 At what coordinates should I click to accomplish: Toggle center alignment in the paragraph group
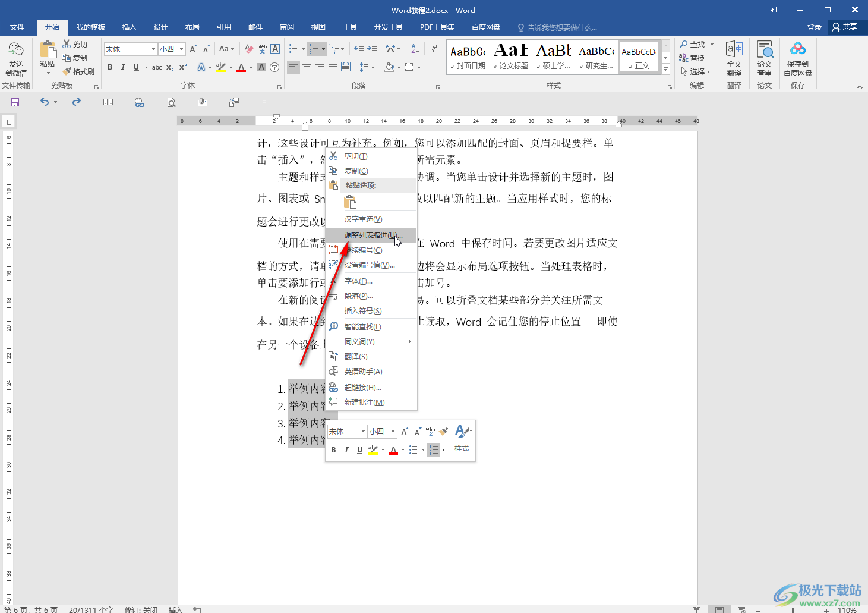(x=307, y=67)
